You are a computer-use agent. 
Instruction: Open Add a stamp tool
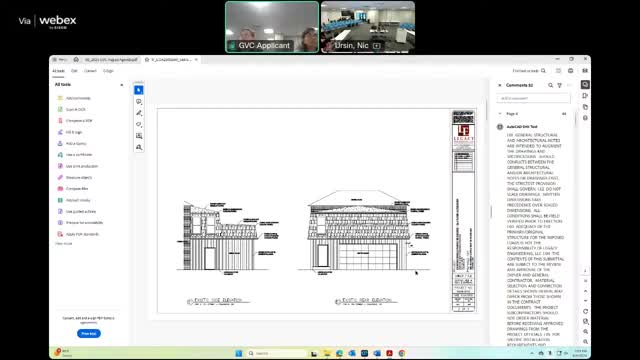click(x=72, y=144)
